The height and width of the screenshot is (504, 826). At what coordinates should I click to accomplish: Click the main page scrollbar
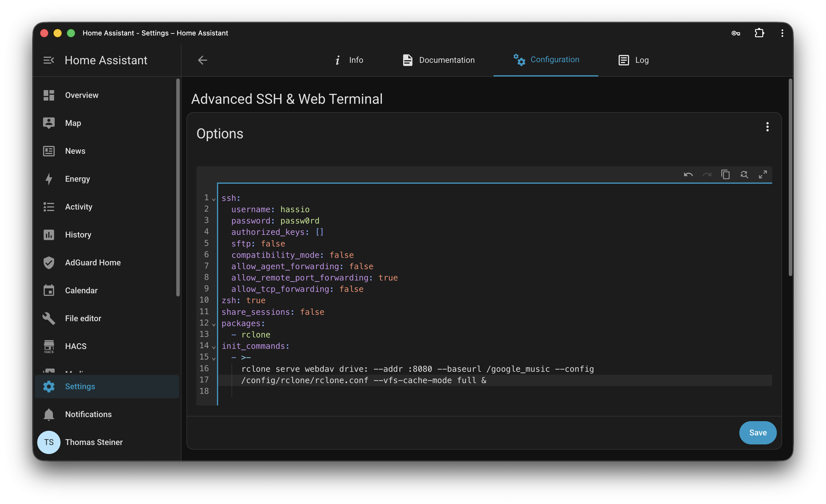(x=790, y=178)
